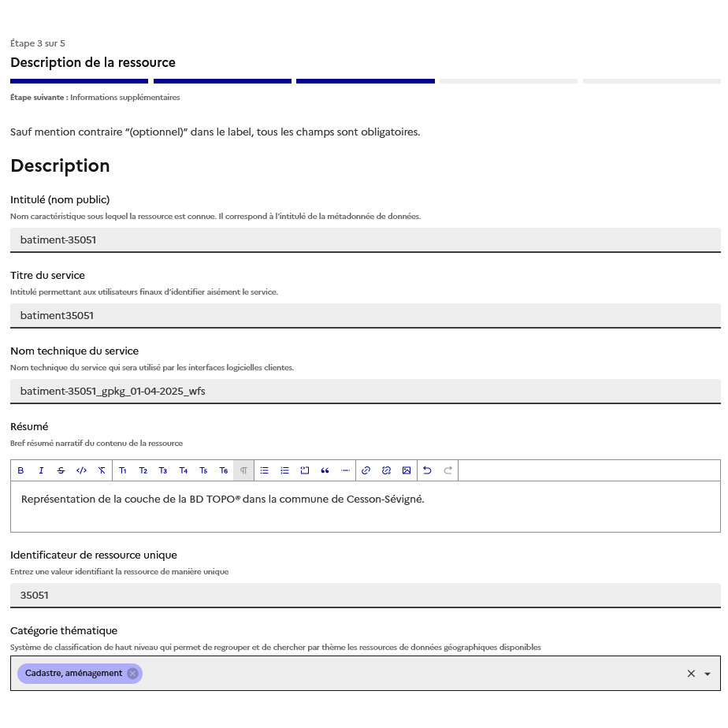This screenshot has width=728, height=728.
Task: Undo the last editor change
Action: point(428,470)
